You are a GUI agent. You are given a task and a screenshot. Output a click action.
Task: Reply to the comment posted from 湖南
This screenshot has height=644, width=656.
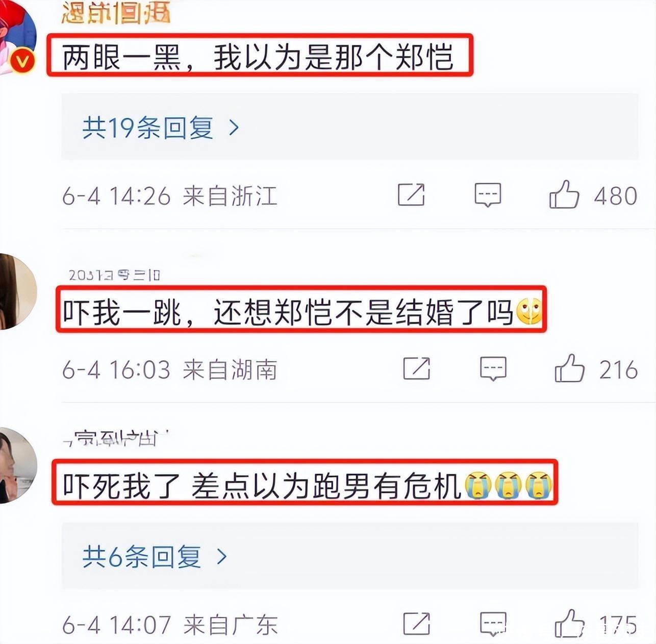point(493,368)
